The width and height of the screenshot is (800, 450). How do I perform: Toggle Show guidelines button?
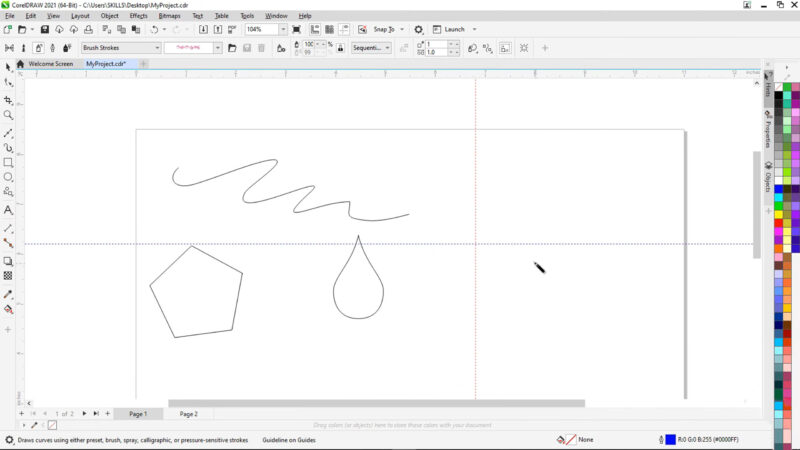(x=344, y=30)
